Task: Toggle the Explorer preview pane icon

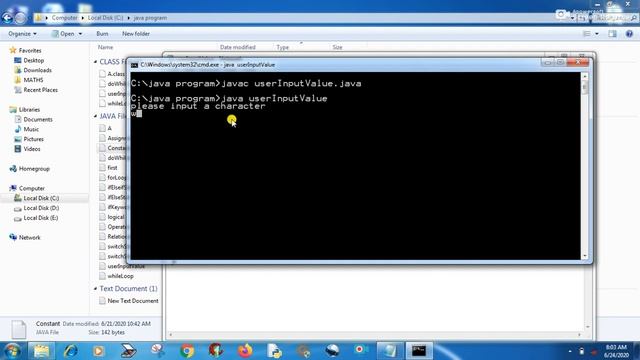Action: (612, 34)
